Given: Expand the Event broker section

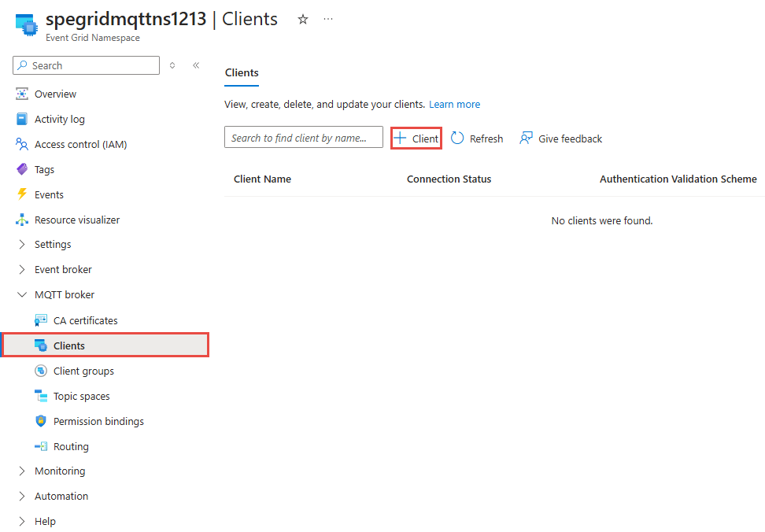Looking at the screenshot, I should click(x=22, y=270).
